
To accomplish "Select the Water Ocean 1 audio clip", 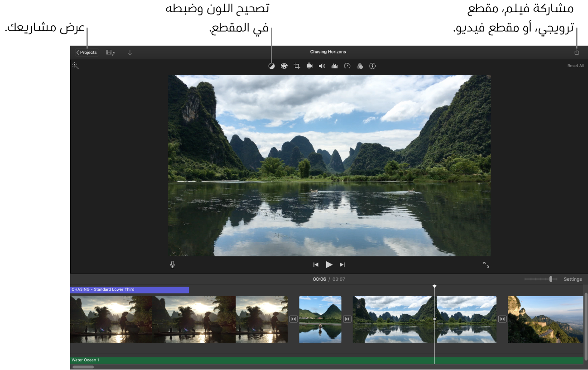I will pyautogui.click(x=227, y=360).
